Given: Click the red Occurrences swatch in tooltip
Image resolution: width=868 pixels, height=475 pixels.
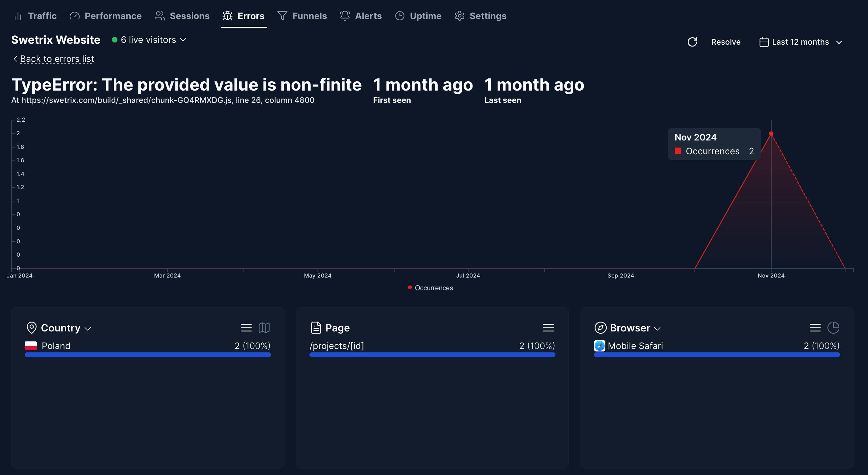Looking at the screenshot, I should [x=678, y=151].
